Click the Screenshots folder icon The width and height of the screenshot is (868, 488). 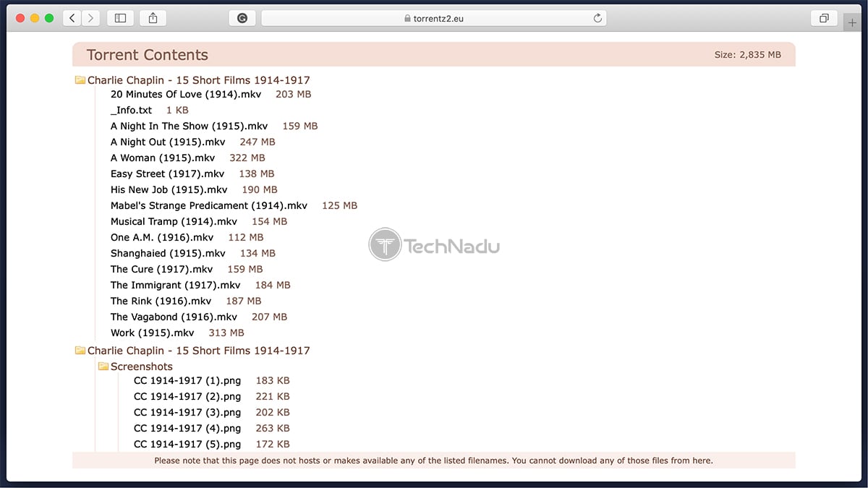point(103,367)
